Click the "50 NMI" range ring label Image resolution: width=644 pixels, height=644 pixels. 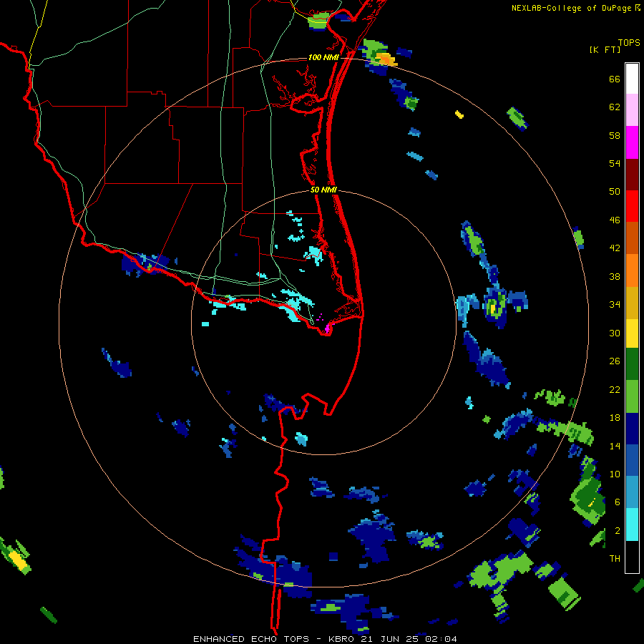[323, 190]
